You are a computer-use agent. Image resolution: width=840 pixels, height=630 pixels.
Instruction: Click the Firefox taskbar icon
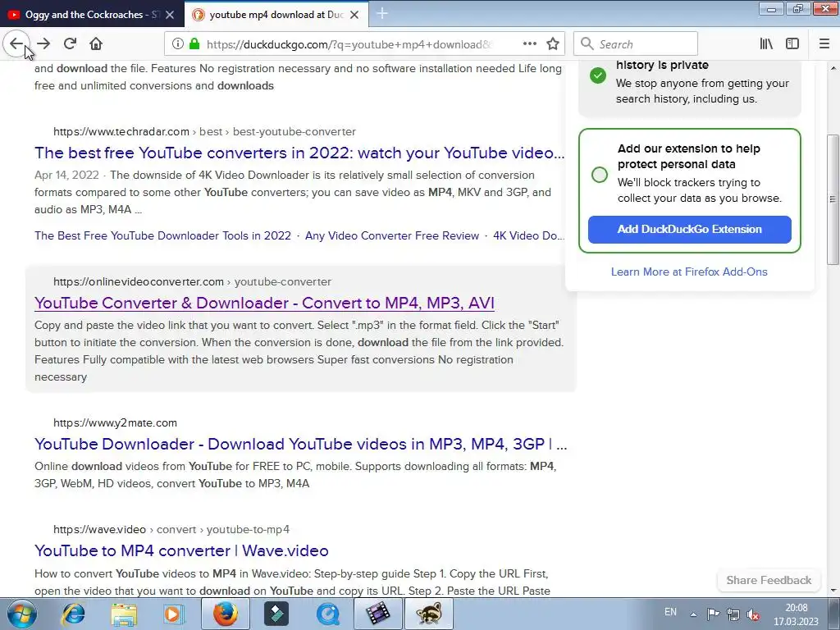click(x=226, y=614)
